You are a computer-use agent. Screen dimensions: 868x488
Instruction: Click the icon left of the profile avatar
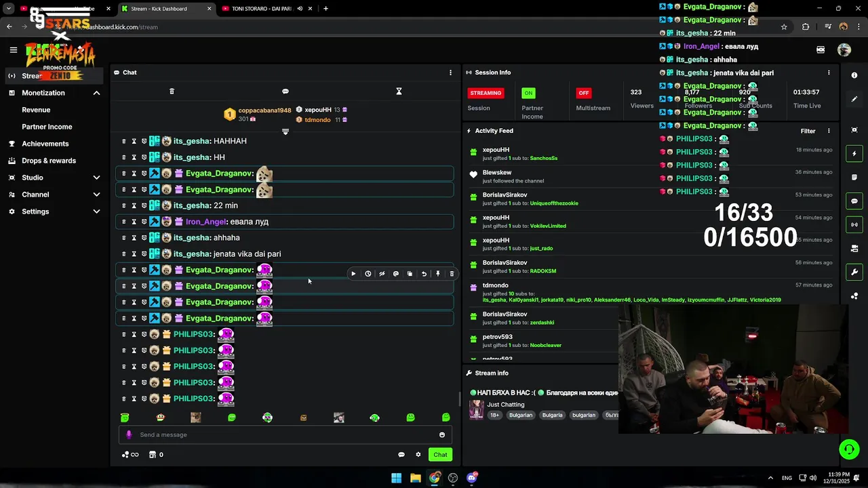(821, 49)
